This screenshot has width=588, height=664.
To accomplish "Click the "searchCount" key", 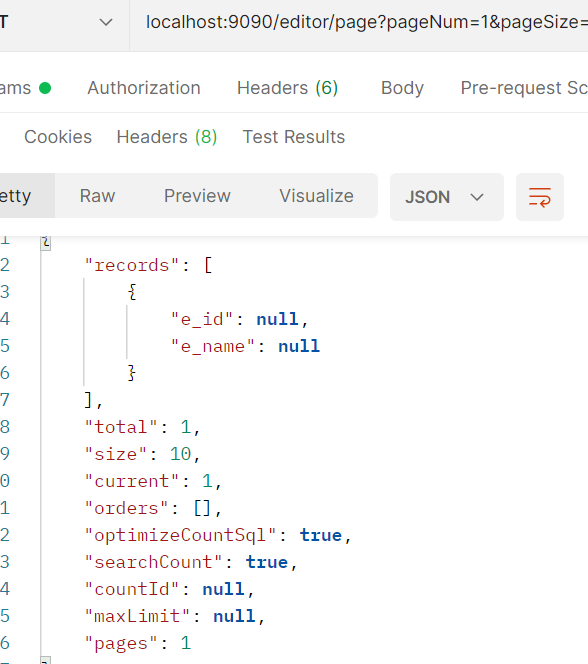I will click(153, 562).
